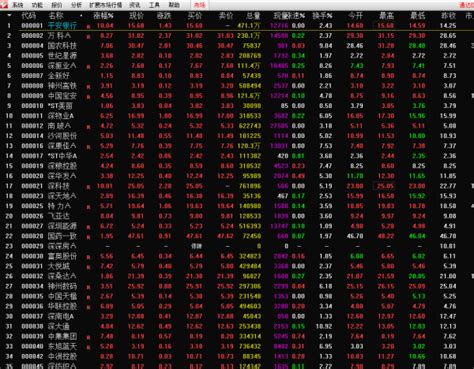Image resolution: width=474 pixels, height=369 pixels.
Task: Open the 扩展市场行情 menu
Action: point(106,5)
